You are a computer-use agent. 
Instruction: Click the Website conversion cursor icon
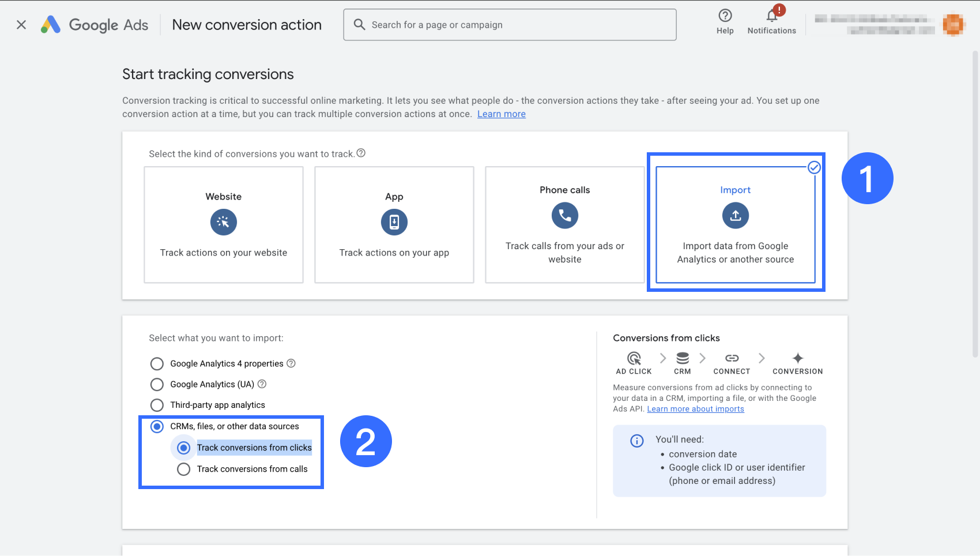[x=224, y=222]
